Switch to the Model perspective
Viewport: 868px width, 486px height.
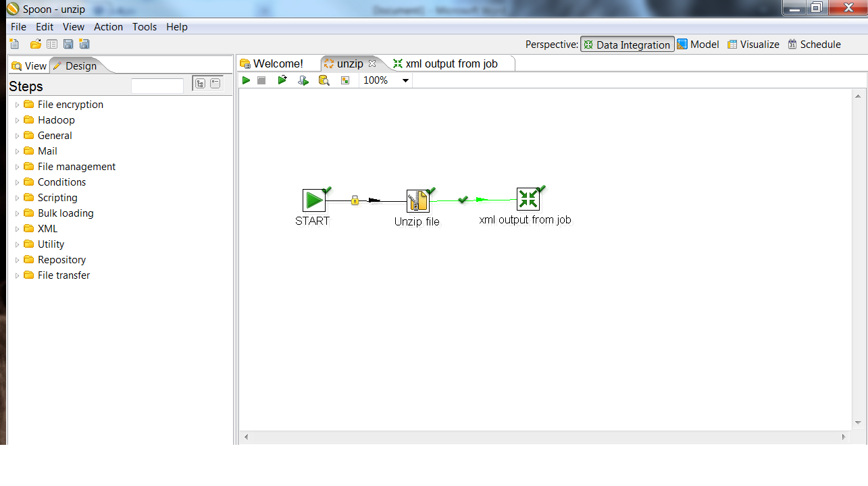click(x=698, y=44)
